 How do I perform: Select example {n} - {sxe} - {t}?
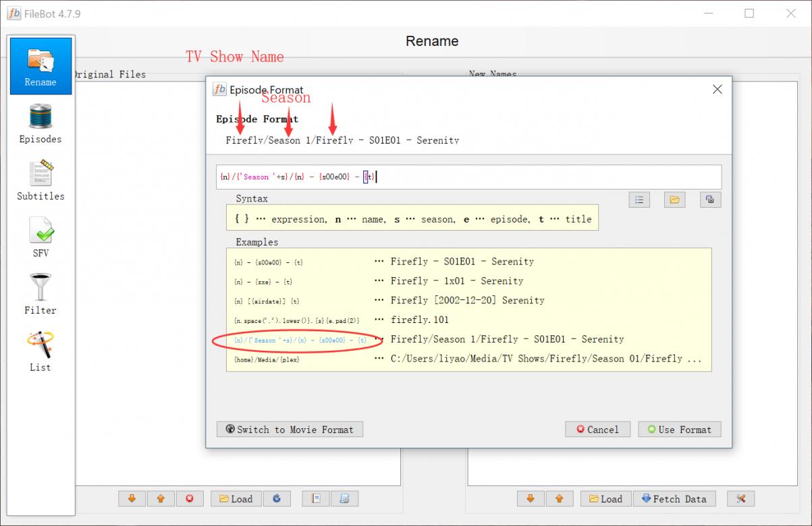[264, 281]
